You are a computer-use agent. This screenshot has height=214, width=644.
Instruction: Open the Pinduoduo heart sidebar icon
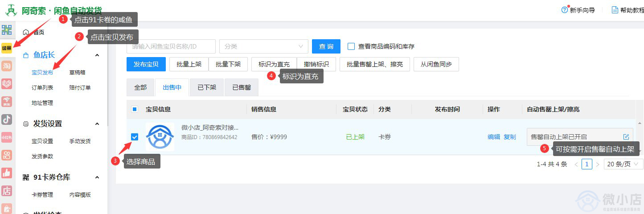pyautogui.click(x=7, y=84)
